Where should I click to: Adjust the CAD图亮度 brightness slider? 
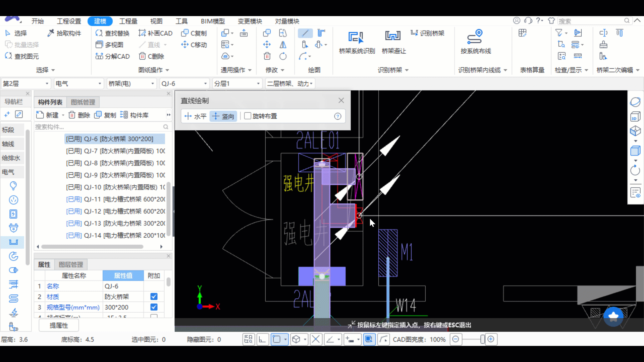[482, 339]
